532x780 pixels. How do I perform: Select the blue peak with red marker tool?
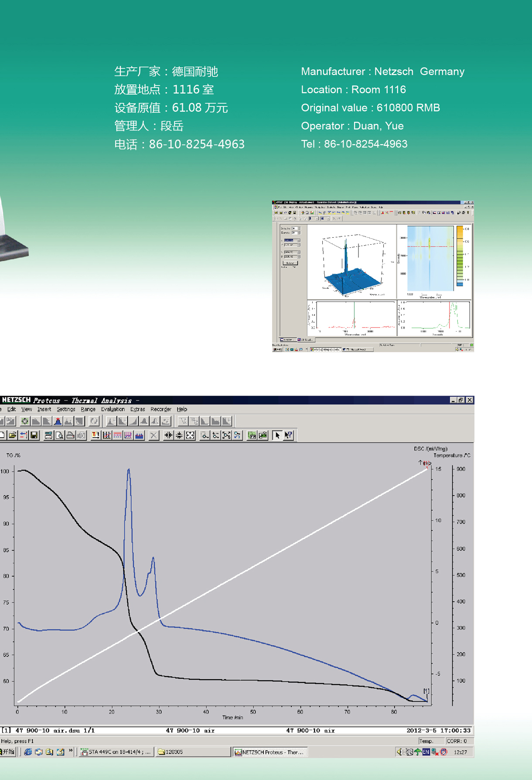(58, 421)
